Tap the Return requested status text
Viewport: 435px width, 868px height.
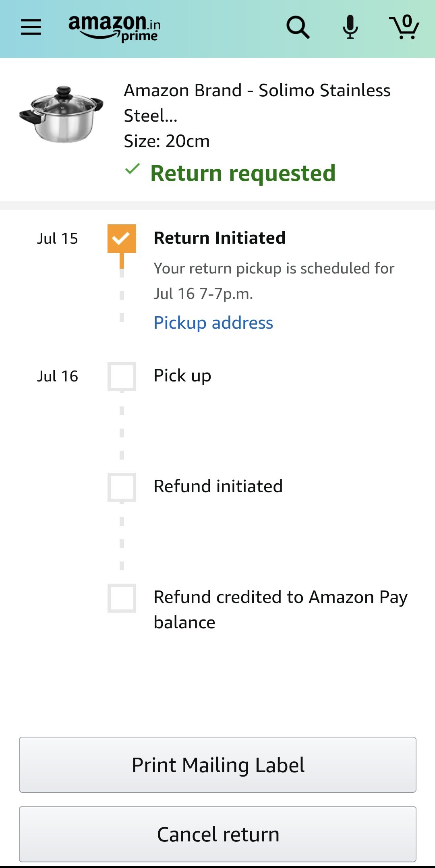point(243,173)
